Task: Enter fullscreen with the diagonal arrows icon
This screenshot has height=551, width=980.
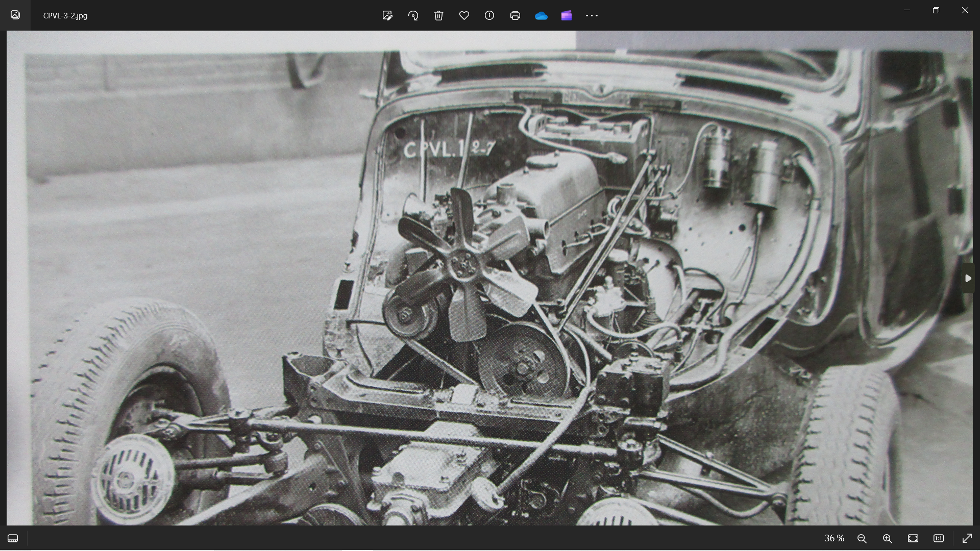Action: pos(967,538)
